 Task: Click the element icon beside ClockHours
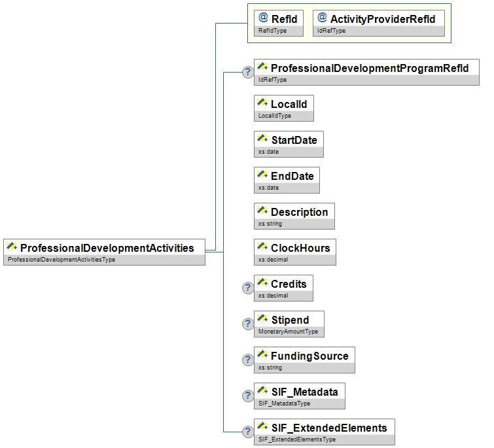point(262,248)
